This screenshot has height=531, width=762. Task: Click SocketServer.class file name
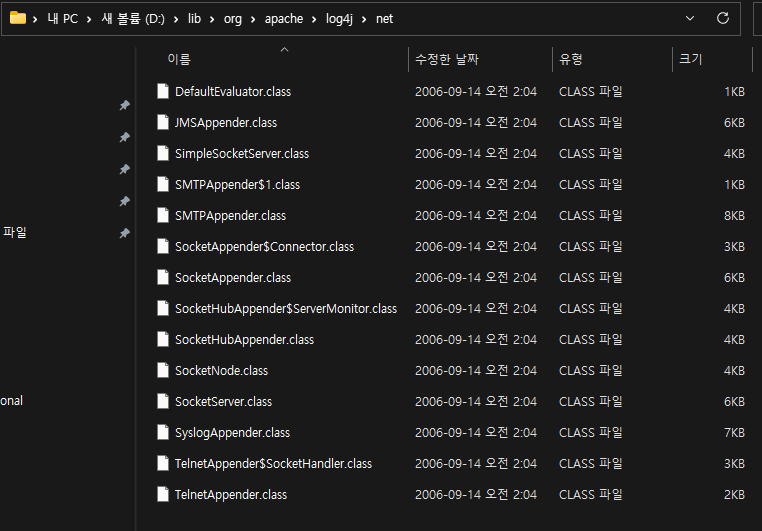point(224,401)
